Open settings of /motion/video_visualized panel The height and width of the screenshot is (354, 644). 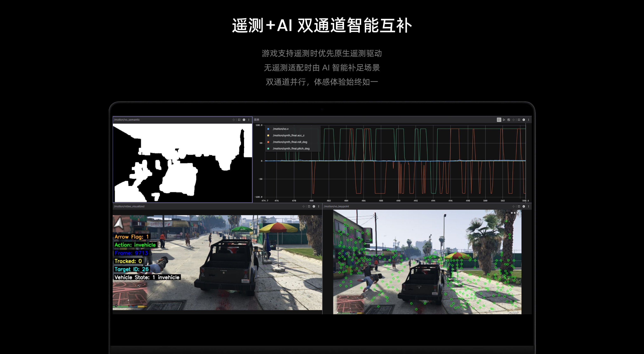(x=314, y=206)
